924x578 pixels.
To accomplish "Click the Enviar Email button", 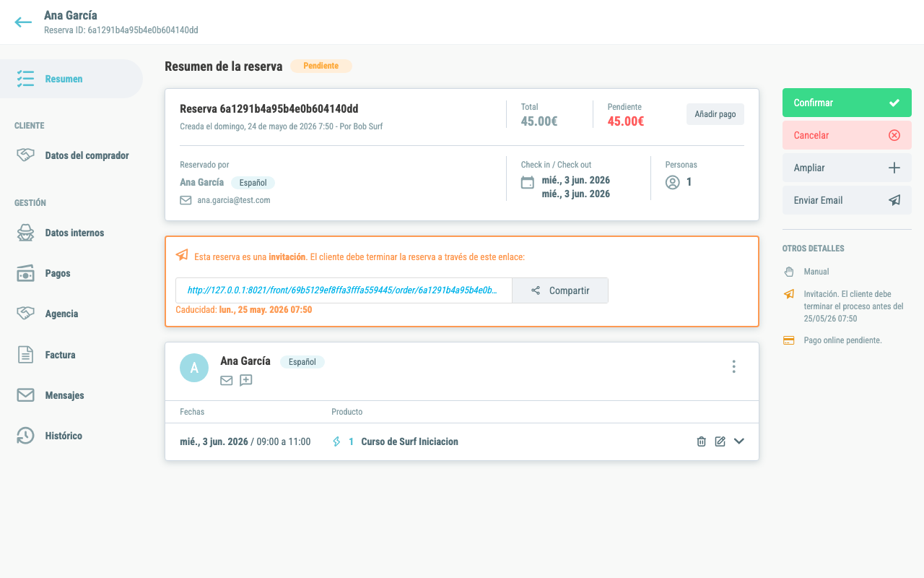I will [847, 200].
